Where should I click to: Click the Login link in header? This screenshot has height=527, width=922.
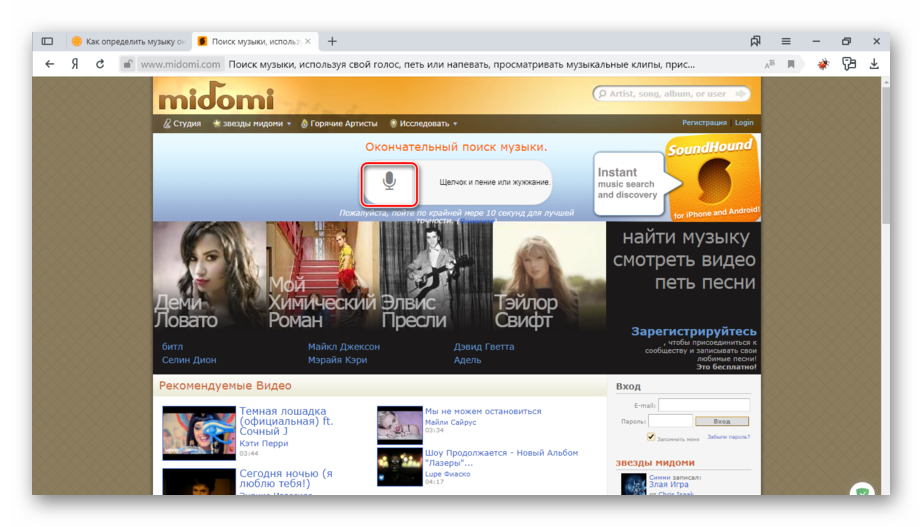(744, 123)
